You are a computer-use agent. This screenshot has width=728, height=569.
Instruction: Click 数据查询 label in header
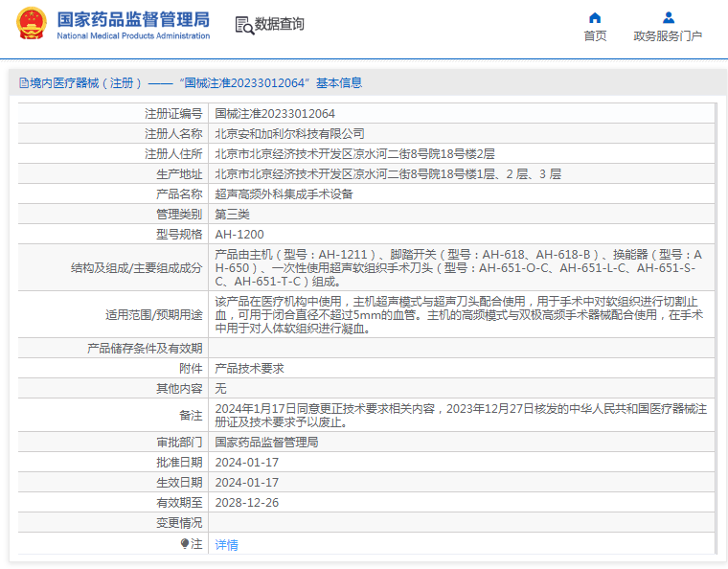[279, 24]
